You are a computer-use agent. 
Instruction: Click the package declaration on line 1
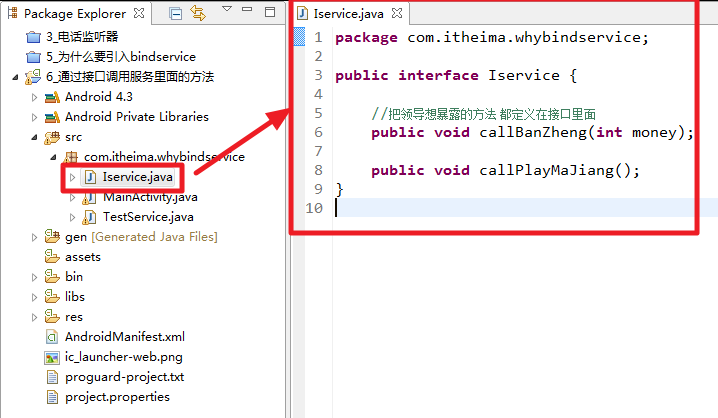click(492, 38)
